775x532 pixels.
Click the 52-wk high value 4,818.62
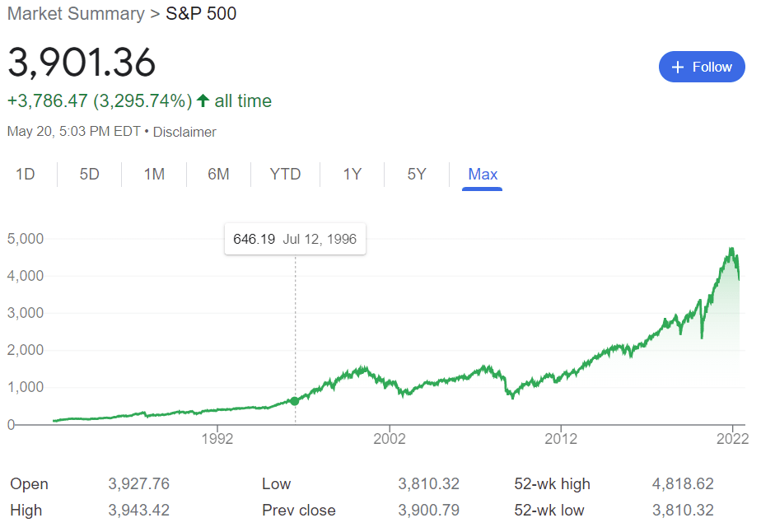(x=683, y=483)
